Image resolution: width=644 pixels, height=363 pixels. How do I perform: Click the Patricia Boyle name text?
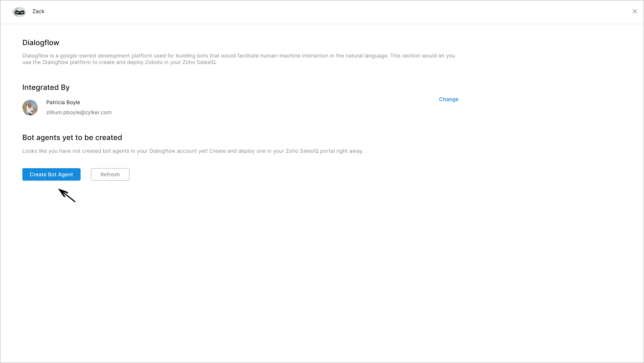click(x=63, y=102)
